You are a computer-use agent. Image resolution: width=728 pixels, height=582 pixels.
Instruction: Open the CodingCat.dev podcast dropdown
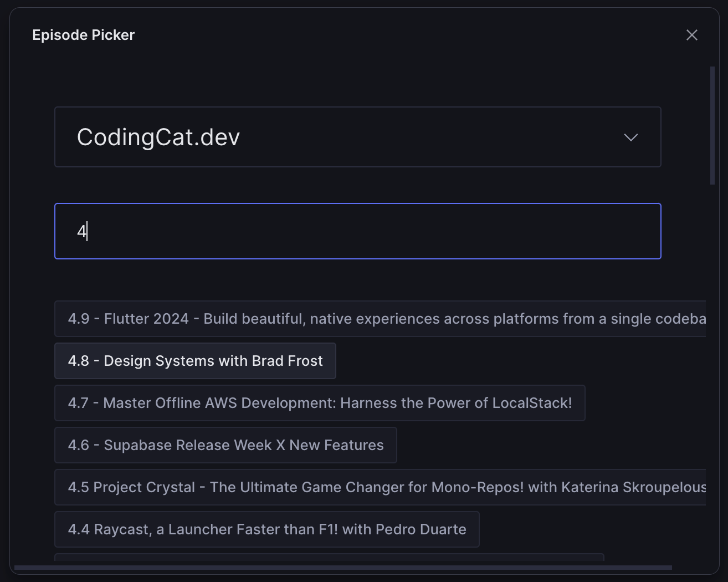coord(357,137)
